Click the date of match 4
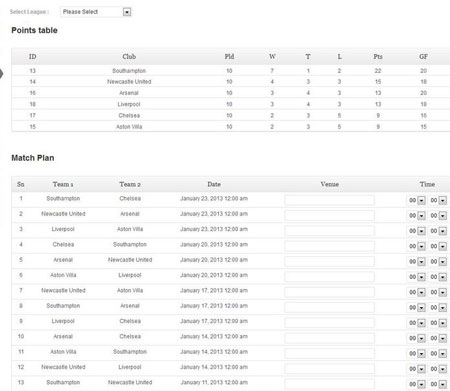The width and height of the screenshot is (450, 391). coord(214,245)
